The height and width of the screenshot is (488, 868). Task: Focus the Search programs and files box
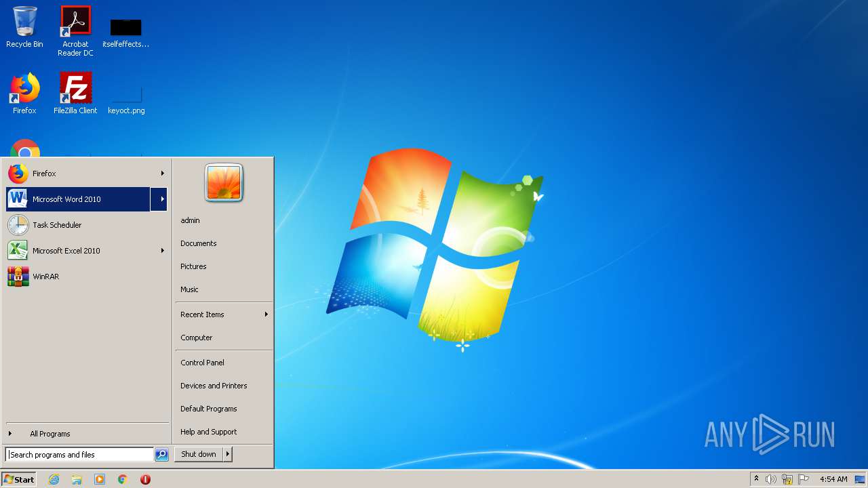pos(80,455)
